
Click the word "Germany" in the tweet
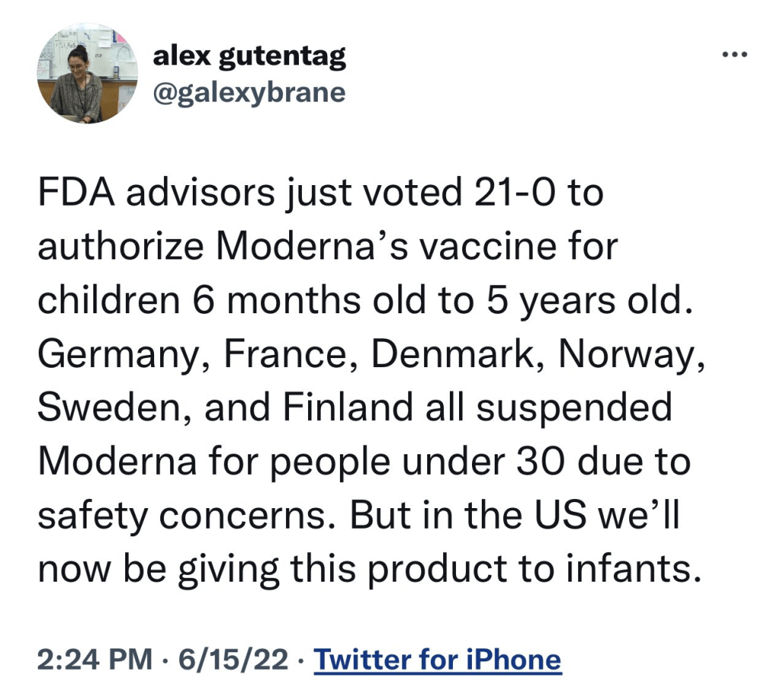coord(116,355)
